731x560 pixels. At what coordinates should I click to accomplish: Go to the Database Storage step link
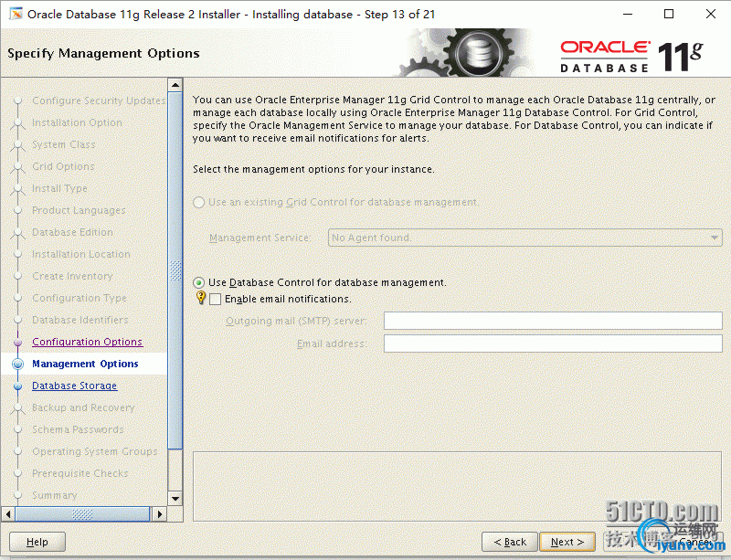pyautogui.click(x=75, y=386)
